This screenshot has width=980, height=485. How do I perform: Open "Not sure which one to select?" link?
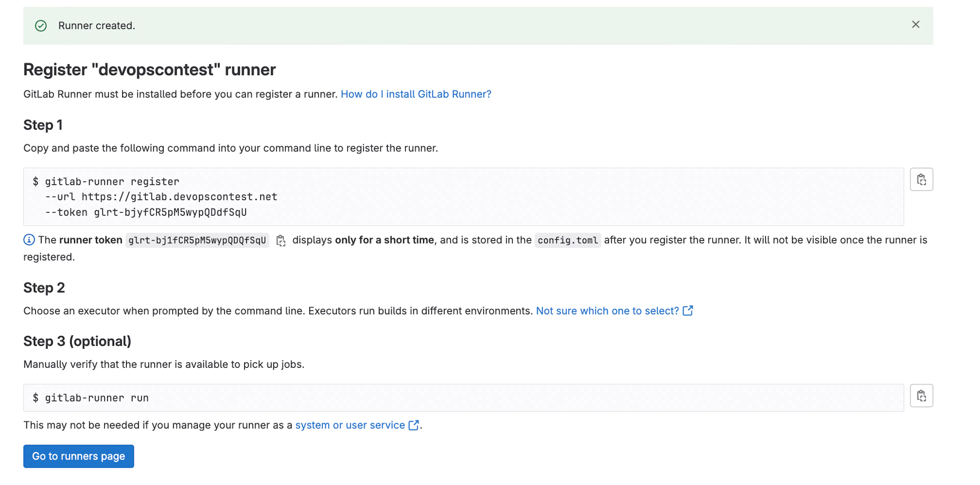tap(607, 311)
